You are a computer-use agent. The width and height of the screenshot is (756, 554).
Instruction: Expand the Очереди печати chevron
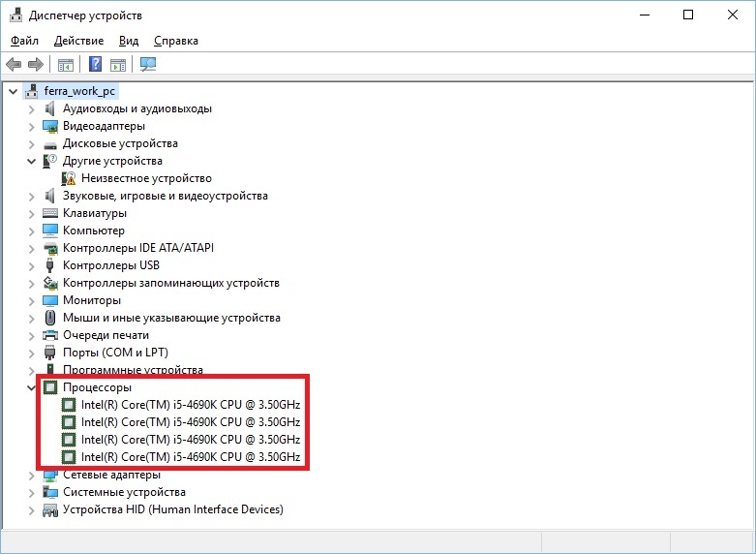[31, 336]
